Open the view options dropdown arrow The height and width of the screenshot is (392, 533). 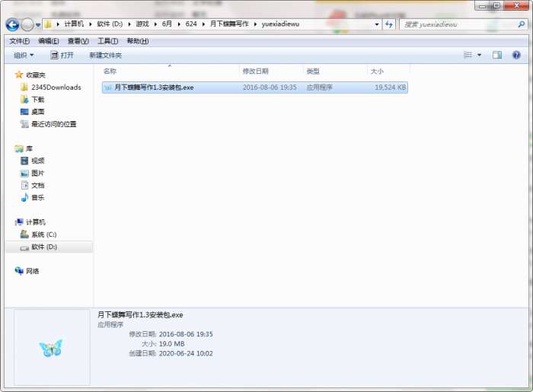coord(479,55)
